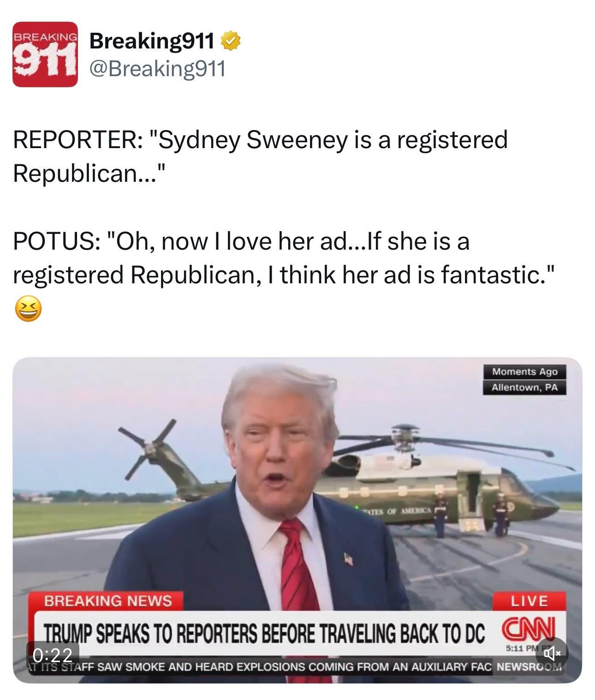
Task: Click the 0:22 video duration label
Action: [53, 654]
